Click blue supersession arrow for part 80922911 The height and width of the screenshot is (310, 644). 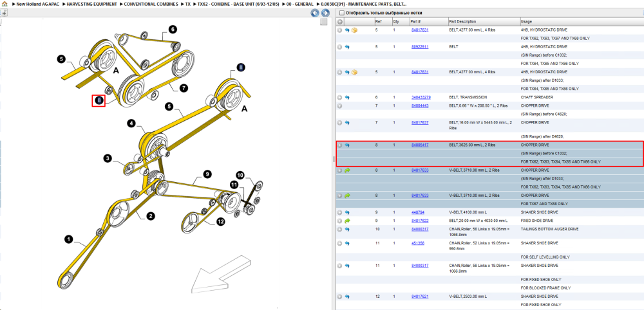[347, 47]
